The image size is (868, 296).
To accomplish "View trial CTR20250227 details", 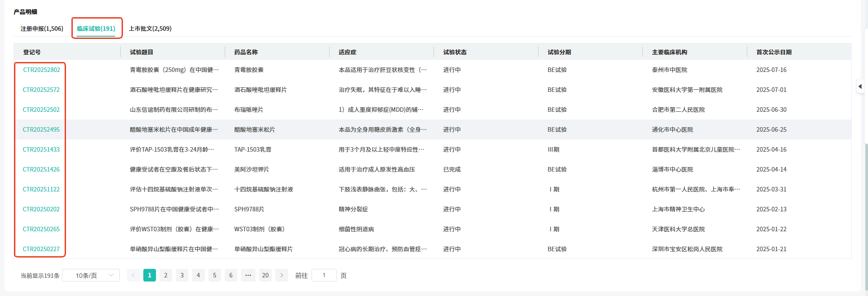I will 41,249.
